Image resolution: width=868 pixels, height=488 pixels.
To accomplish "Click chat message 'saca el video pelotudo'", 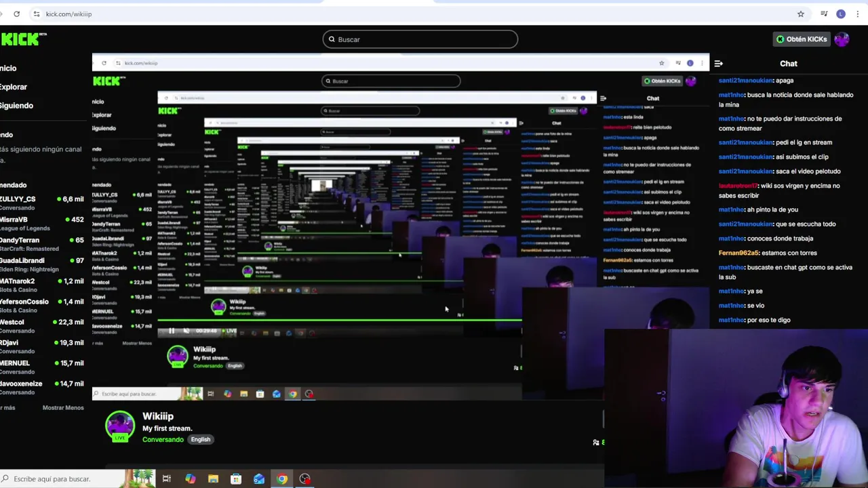I will pyautogui.click(x=808, y=171).
